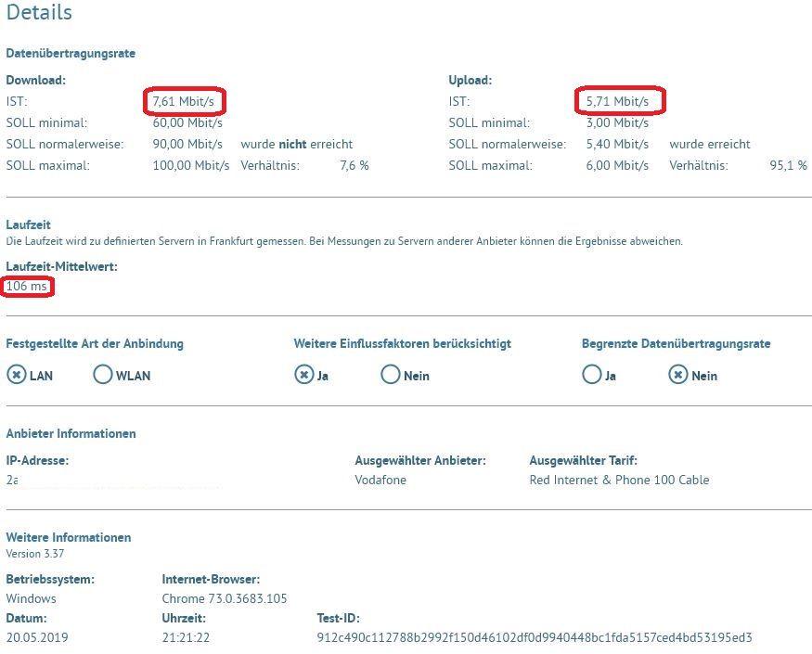
Task: Open tariff 'Red Internet & Phone 100 Cable'
Action: [x=620, y=480]
